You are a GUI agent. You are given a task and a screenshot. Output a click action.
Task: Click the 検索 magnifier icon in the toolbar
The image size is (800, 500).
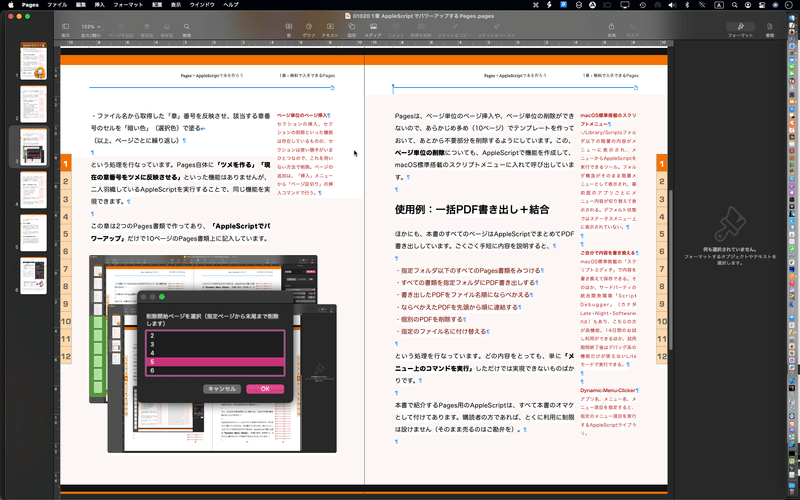click(x=187, y=27)
